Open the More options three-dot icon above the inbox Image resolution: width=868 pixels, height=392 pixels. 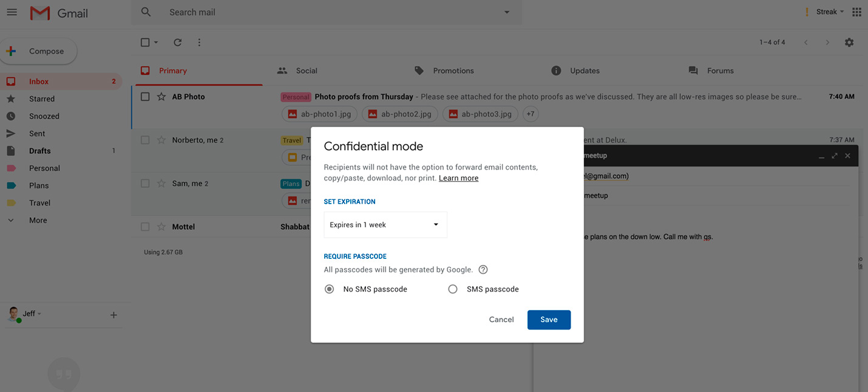tap(198, 42)
